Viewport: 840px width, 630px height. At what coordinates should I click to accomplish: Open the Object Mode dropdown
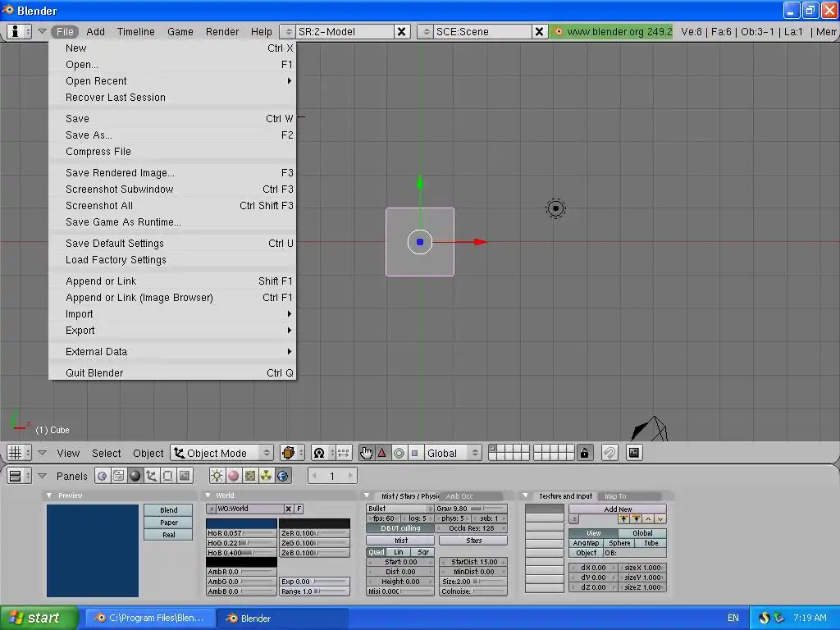[x=221, y=453]
